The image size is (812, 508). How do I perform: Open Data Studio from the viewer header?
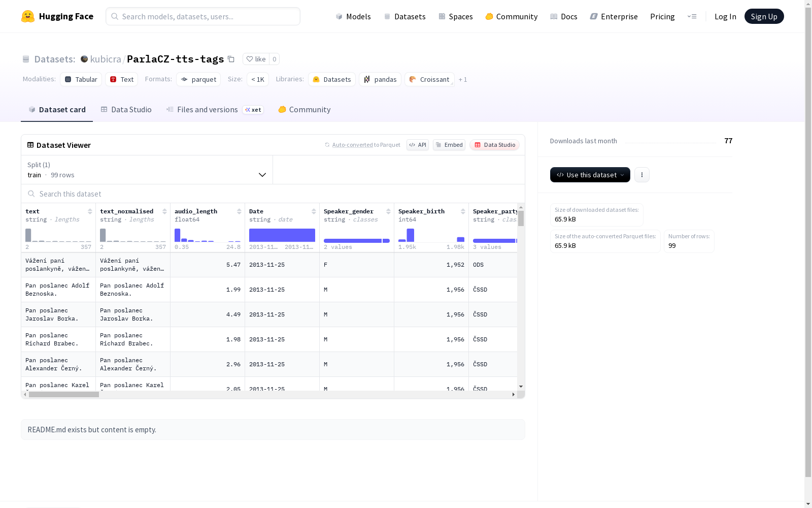(495, 145)
